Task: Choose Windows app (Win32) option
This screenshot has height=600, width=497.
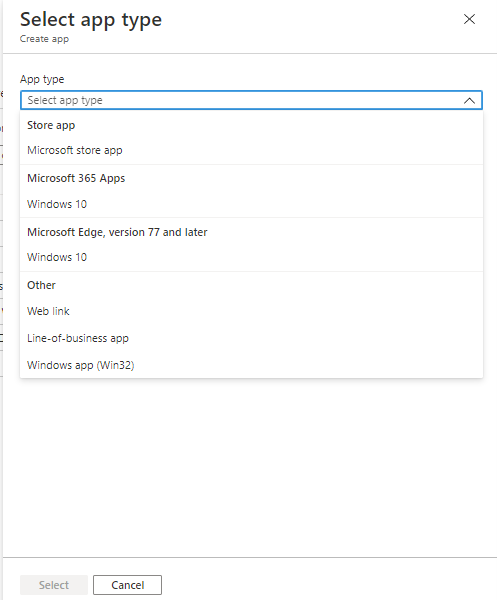Action: [251, 365]
